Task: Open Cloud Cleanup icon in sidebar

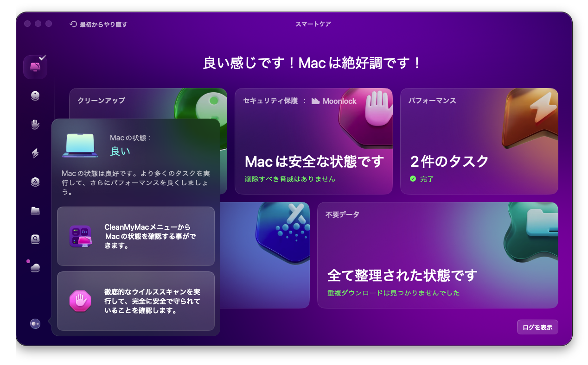Action: (35, 268)
